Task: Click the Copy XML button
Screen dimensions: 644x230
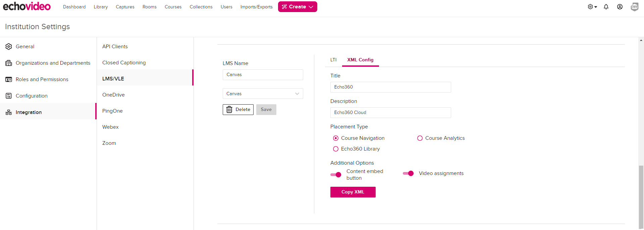Action: tap(353, 192)
